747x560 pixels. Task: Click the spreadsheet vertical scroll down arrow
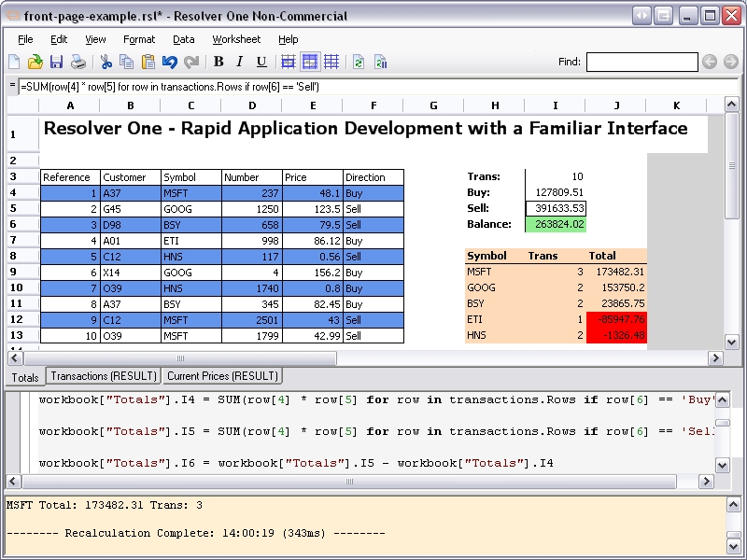732,342
